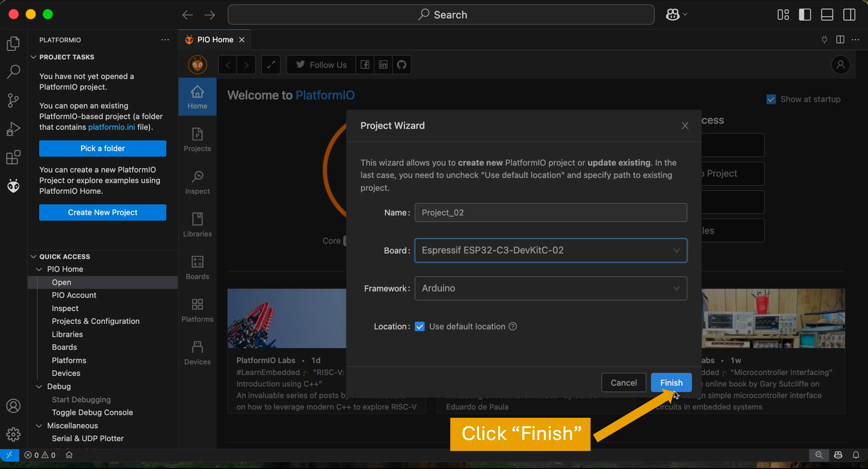Open notifications bell in status bar
The height and width of the screenshot is (469, 868).
(x=856, y=455)
